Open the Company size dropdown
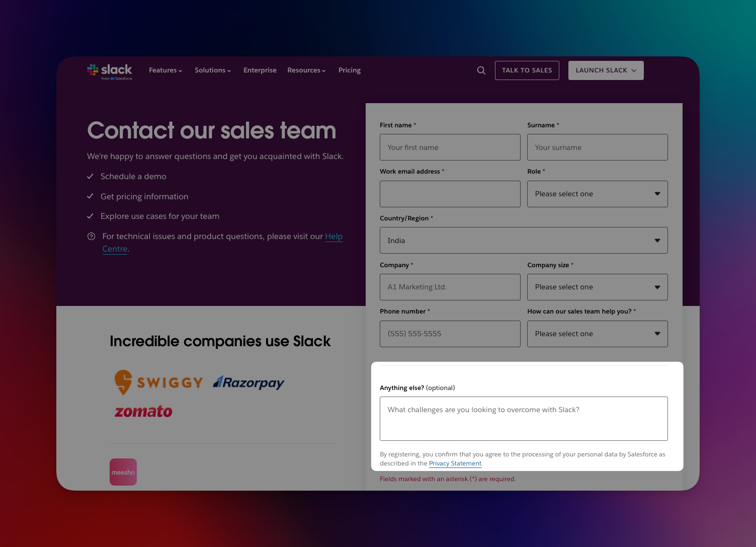 click(597, 287)
